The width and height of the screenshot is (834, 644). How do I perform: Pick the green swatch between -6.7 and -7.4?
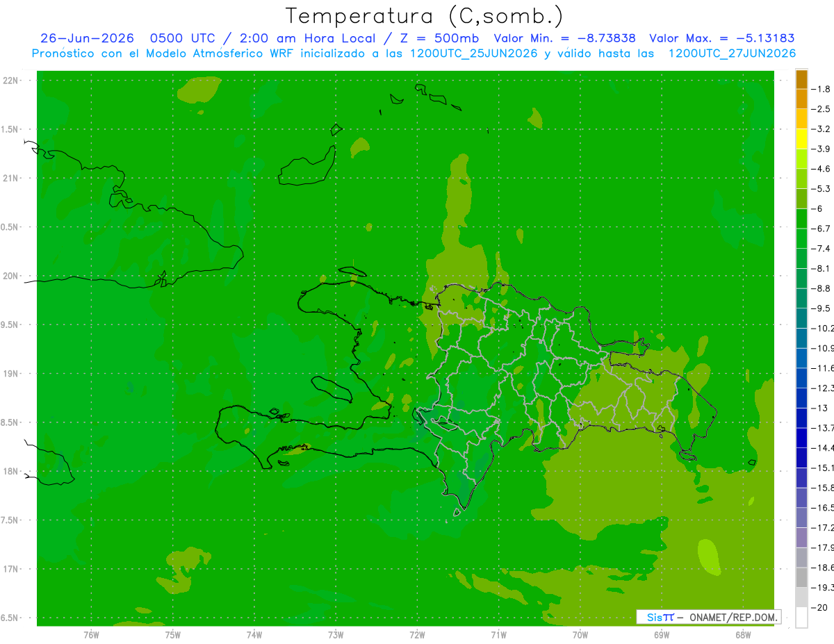click(801, 238)
